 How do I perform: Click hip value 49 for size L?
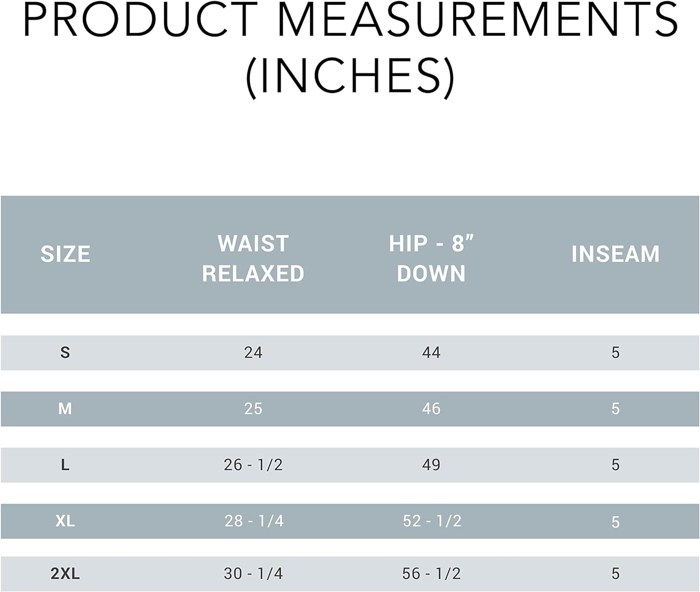pyautogui.click(x=431, y=465)
